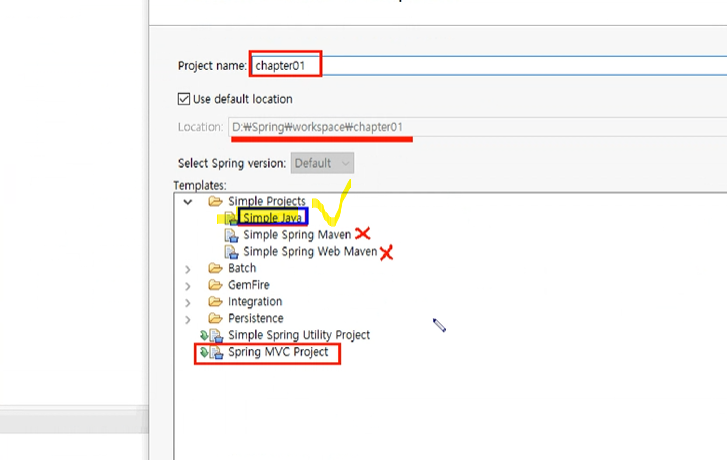Screen dimensions: 727x460
Task: Click the Integration folder icon
Action: [215, 301]
